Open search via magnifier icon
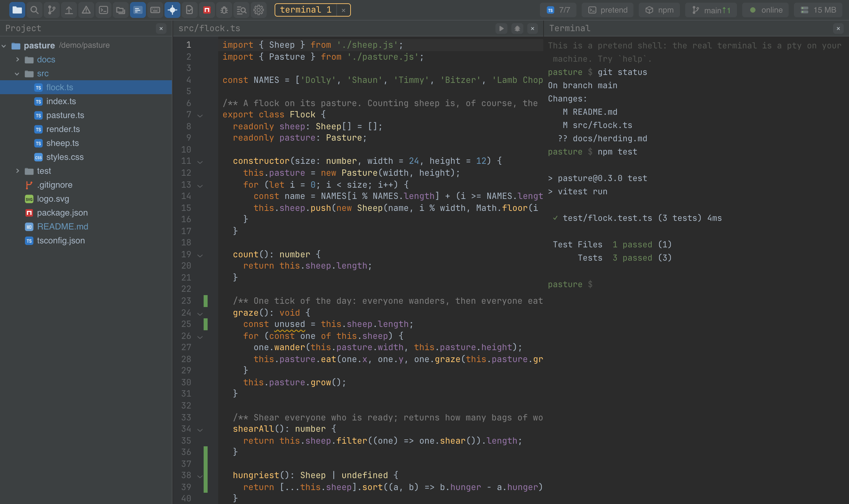Viewport: 849px width, 504px height. pyautogui.click(x=34, y=10)
